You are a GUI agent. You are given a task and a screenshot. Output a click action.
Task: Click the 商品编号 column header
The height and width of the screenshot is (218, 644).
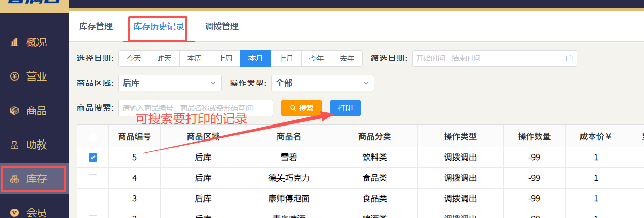click(x=134, y=137)
